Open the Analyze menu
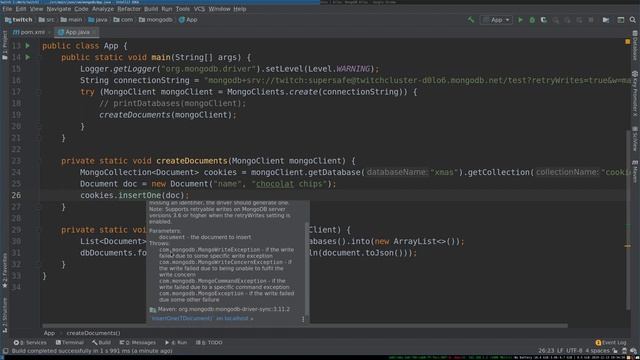The height and width of the screenshot is (360, 640). [103, 9]
